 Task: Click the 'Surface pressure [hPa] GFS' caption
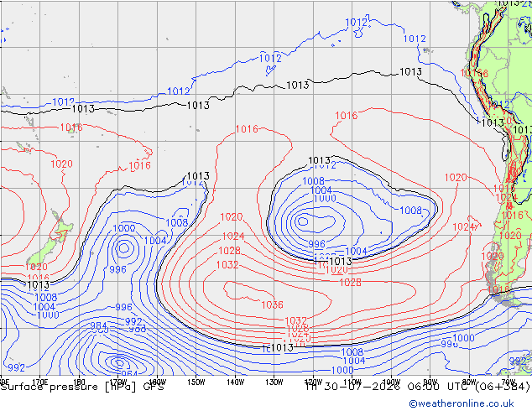pos(82,387)
